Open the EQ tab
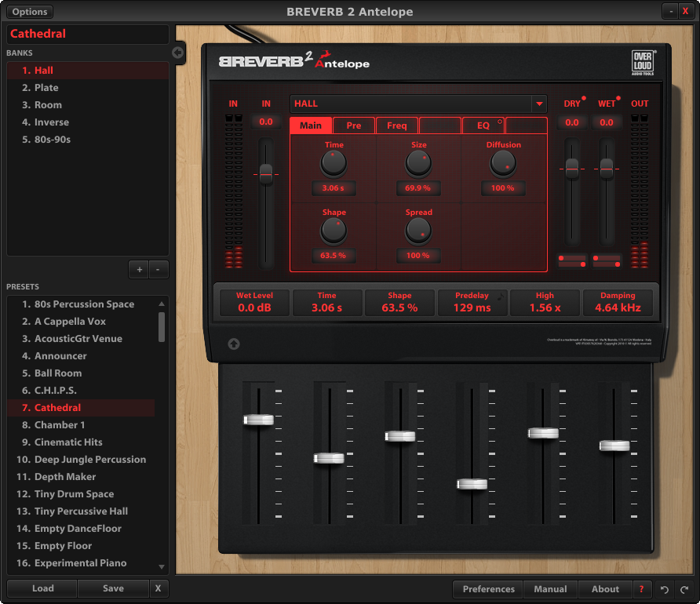 click(x=483, y=126)
